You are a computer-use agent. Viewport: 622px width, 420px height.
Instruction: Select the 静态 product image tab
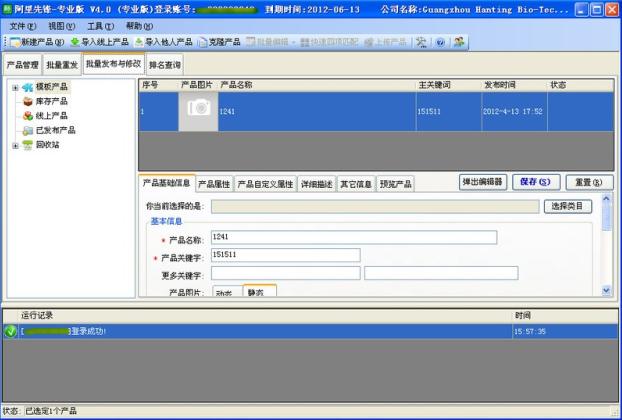pyautogui.click(x=259, y=291)
